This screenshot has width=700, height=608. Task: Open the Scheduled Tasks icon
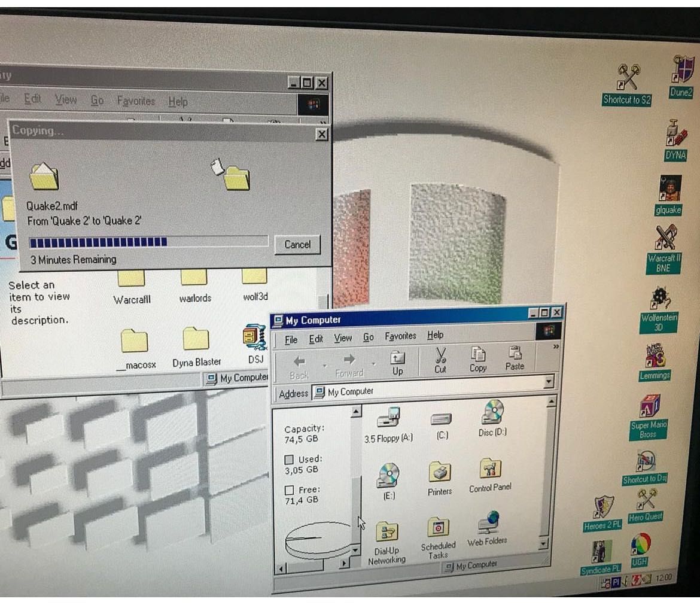click(439, 539)
